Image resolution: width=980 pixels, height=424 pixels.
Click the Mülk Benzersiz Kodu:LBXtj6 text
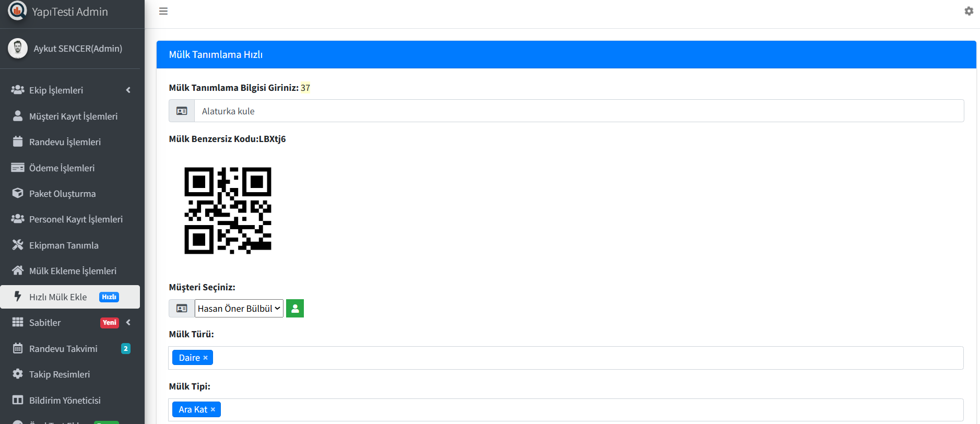click(227, 139)
